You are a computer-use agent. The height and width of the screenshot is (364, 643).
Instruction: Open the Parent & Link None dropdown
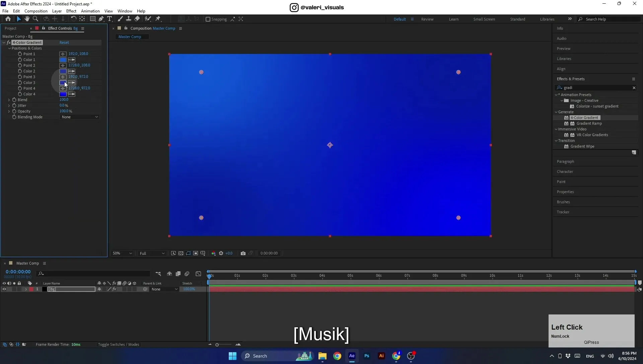coord(164,289)
